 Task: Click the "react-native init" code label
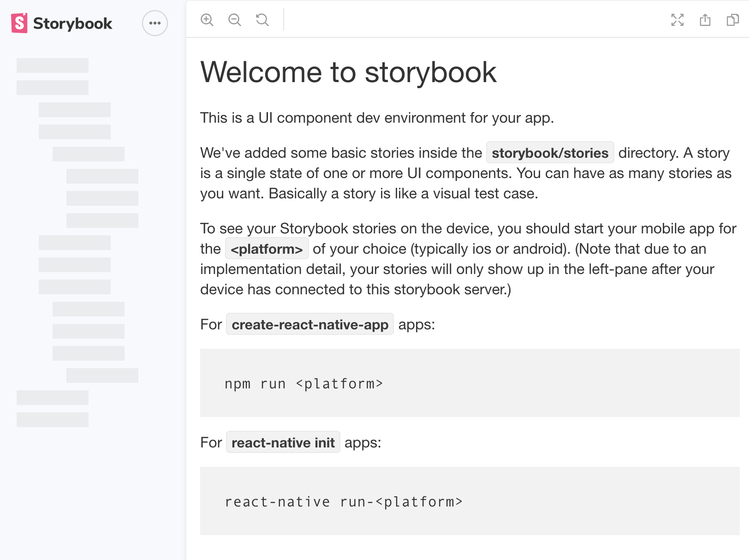click(283, 442)
